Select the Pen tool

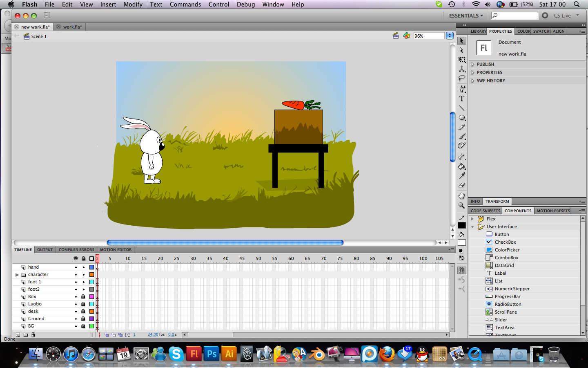462,88
